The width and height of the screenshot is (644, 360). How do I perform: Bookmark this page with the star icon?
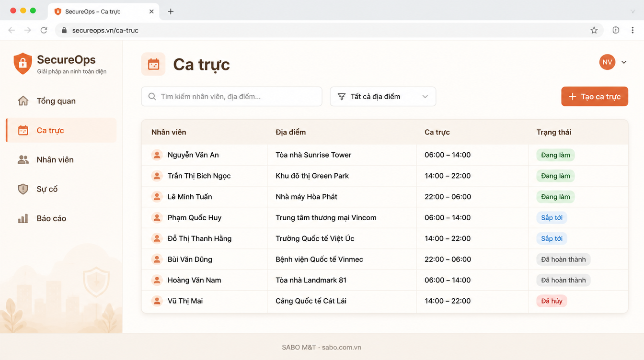[594, 30]
